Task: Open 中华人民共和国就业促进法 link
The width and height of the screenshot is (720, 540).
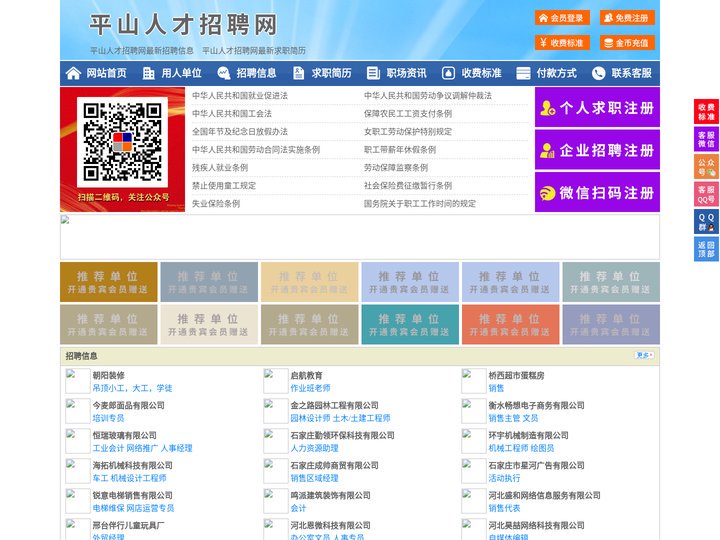Action: coord(240,96)
